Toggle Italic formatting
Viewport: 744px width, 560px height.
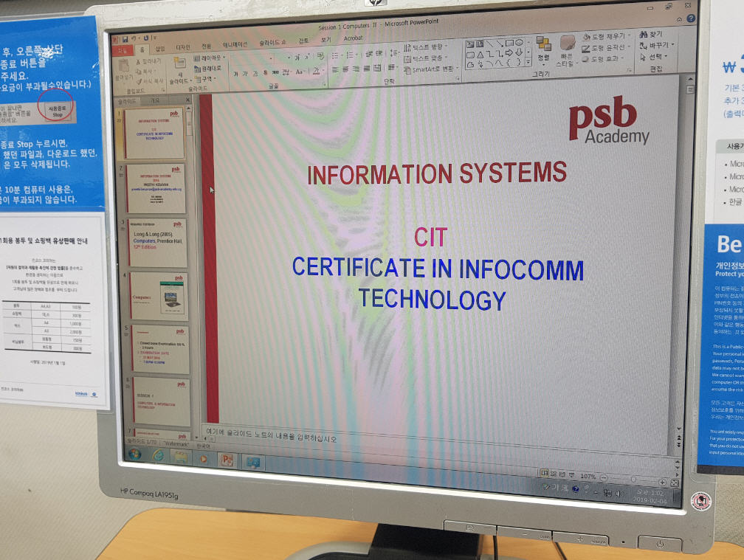point(245,74)
